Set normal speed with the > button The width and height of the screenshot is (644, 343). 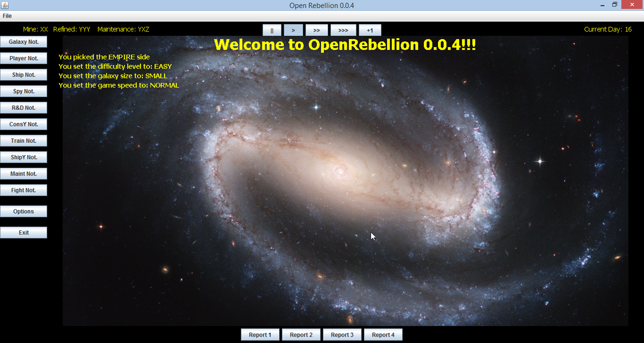tap(293, 30)
